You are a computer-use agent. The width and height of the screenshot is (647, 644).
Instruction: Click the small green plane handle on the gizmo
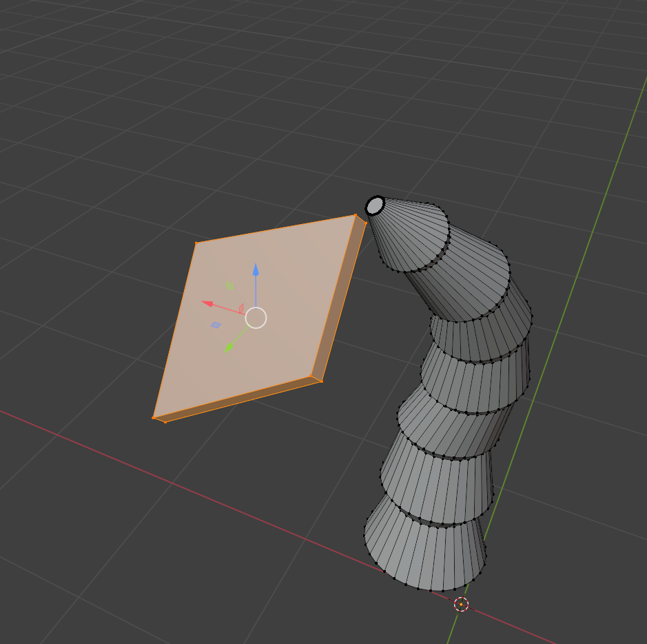pos(229,285)
